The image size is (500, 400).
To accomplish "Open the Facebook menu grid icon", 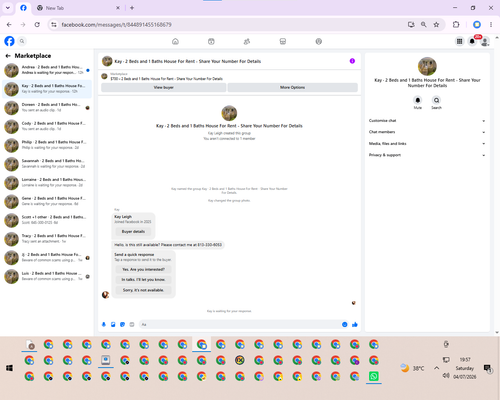I will point(459,41).
